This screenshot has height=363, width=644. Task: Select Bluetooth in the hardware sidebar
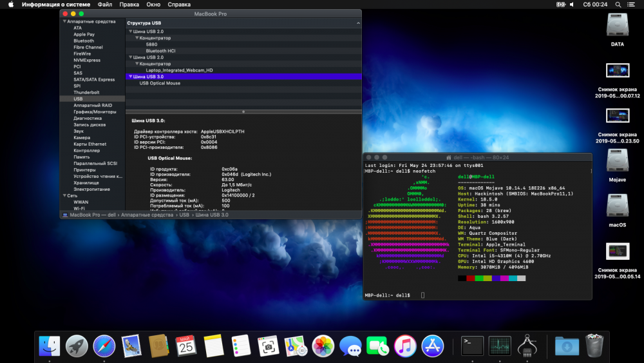pos(84,41)
